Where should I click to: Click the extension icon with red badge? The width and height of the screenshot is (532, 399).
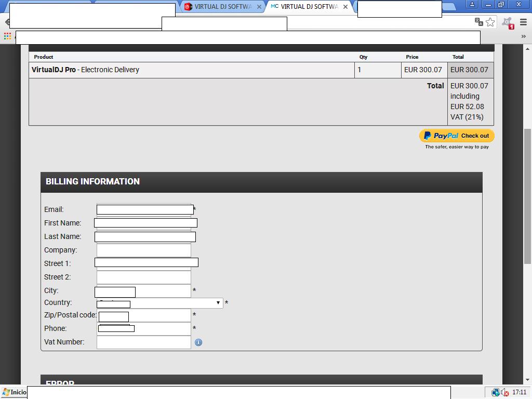(508, 23)
